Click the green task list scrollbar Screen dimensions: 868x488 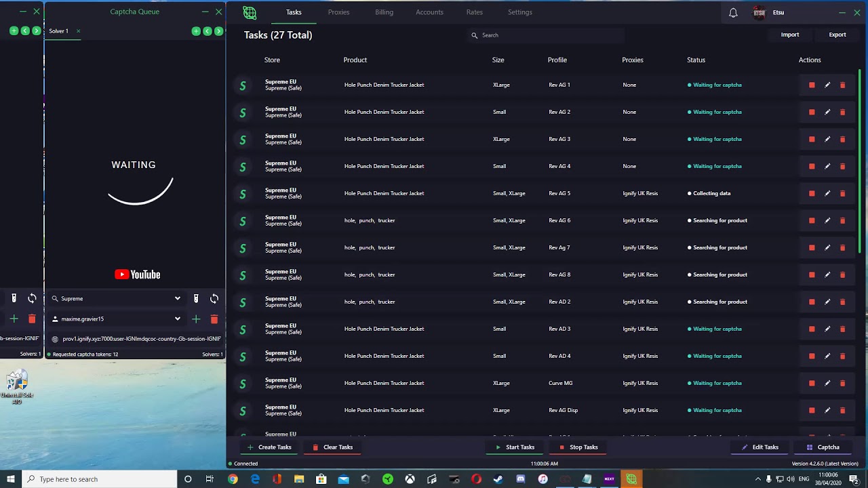(859, 161)
